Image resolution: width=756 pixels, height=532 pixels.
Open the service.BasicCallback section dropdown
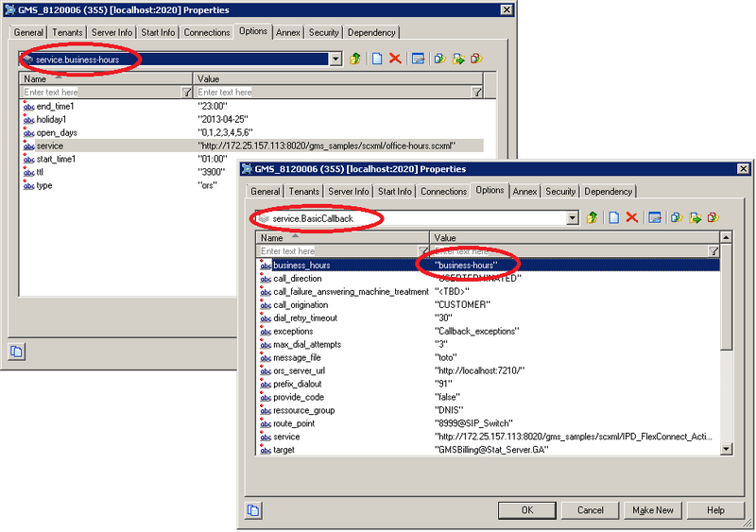click(573, 218)
